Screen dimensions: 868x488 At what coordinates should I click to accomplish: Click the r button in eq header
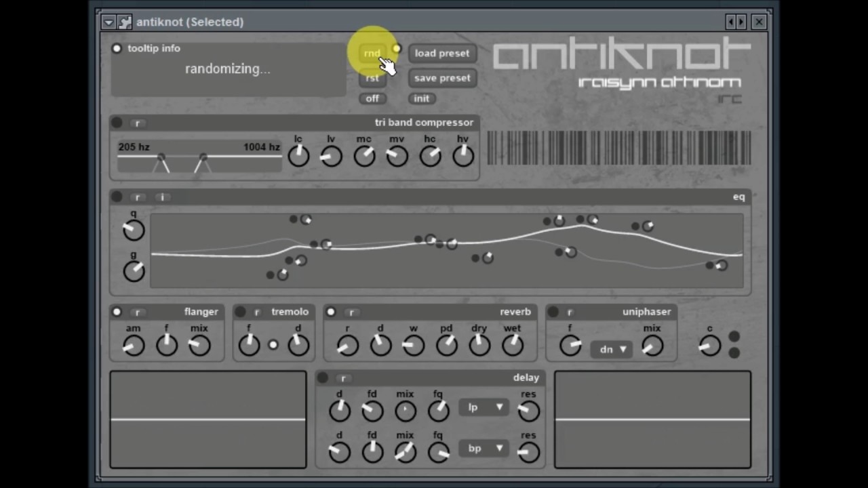(x=138, y=197)
